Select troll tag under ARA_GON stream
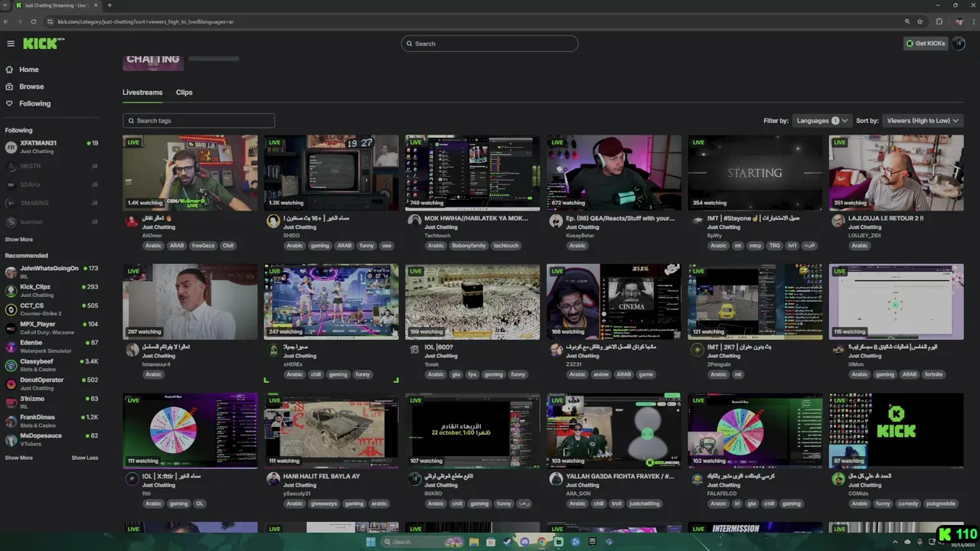980x551 pixels. point(617,504)
